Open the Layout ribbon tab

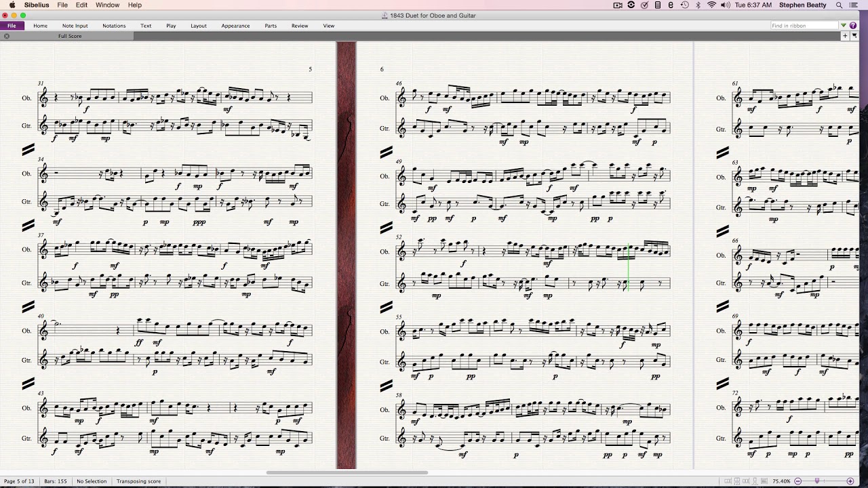tap(199, 26)
